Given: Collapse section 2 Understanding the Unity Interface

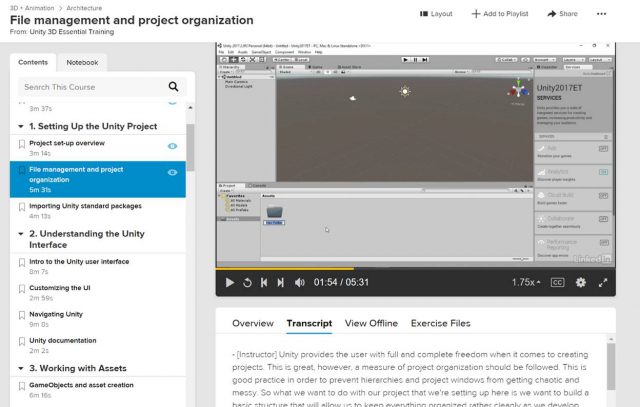Looking at the screenshot, I should pyautogui.click(x=21, y=234).
